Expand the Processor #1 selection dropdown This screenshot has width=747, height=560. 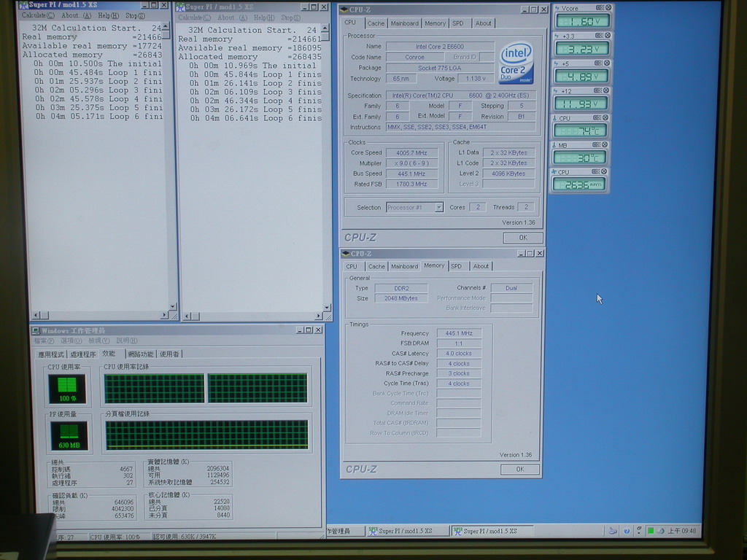pyautogui.click(x=438, y=207)
